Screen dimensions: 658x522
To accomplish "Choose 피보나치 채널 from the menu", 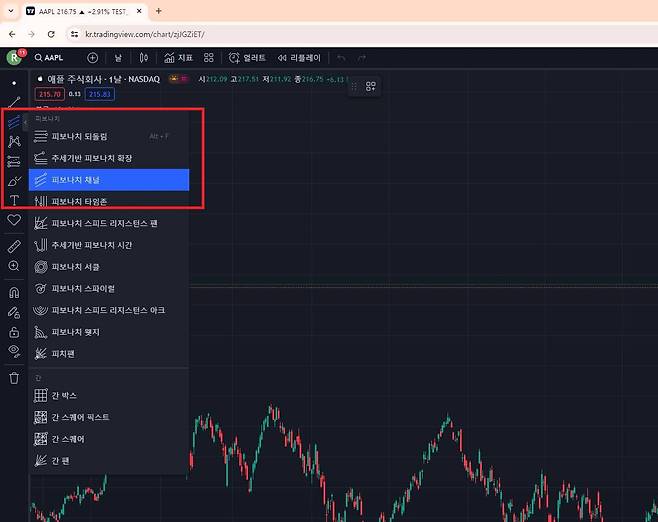I will tap(109, 180).
